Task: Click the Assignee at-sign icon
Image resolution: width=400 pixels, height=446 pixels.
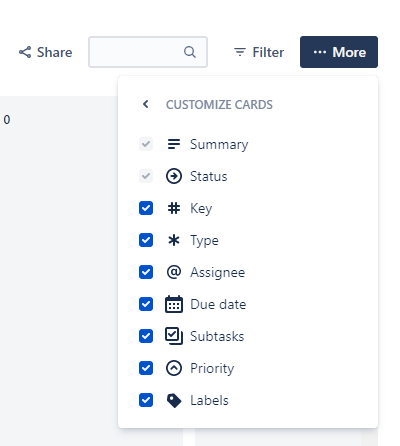Action: pyautogui.click(x=174, y=272)
